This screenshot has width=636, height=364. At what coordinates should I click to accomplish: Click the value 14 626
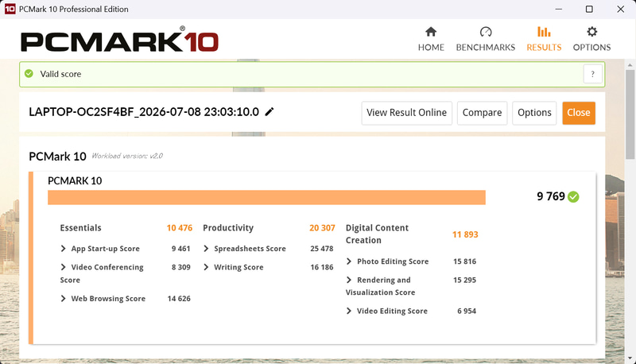point(179,298)
